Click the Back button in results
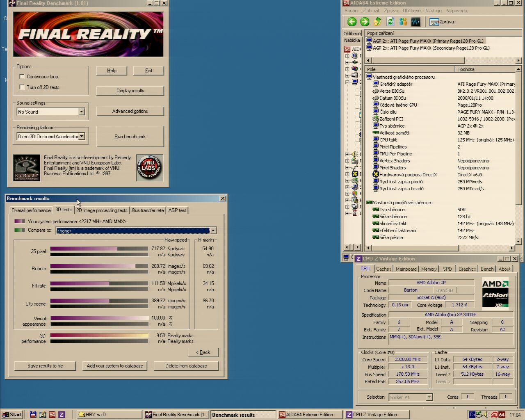This screenshot has height=420, width=525. coord(203,352)
